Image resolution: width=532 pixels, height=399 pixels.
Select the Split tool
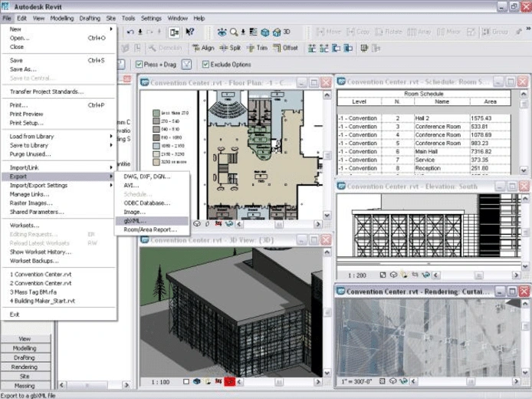(230, 48)
